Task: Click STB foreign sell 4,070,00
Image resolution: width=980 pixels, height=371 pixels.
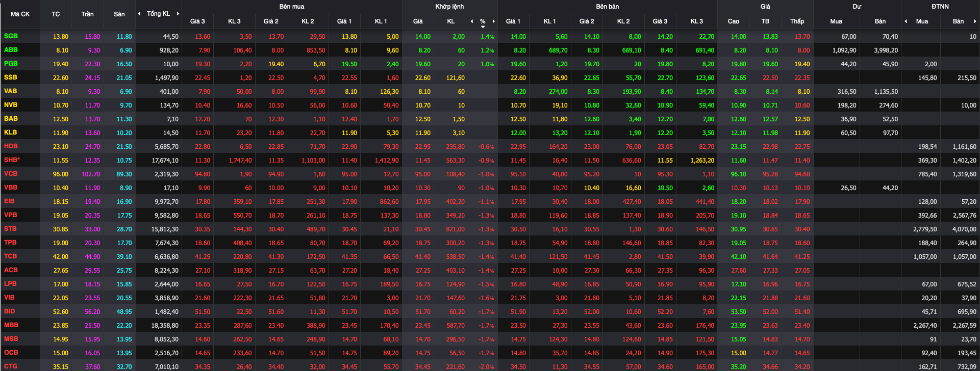Action: [x=964, y=229]
